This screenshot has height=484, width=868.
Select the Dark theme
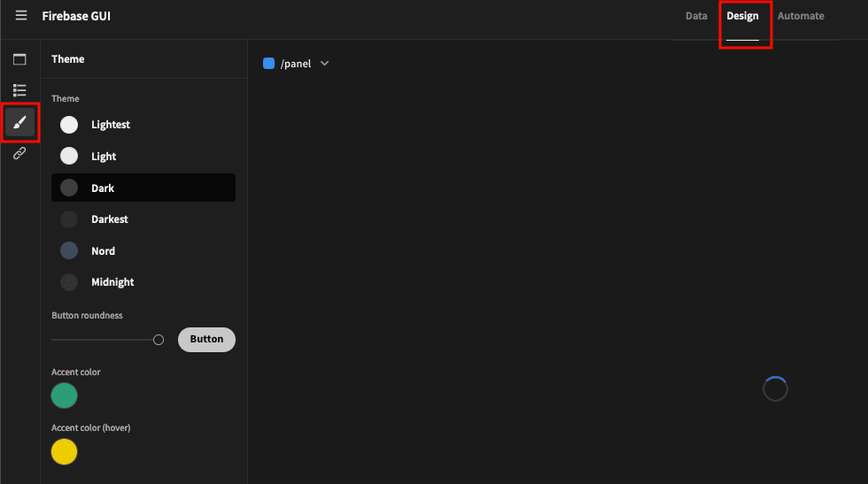[x=143, y=188]
